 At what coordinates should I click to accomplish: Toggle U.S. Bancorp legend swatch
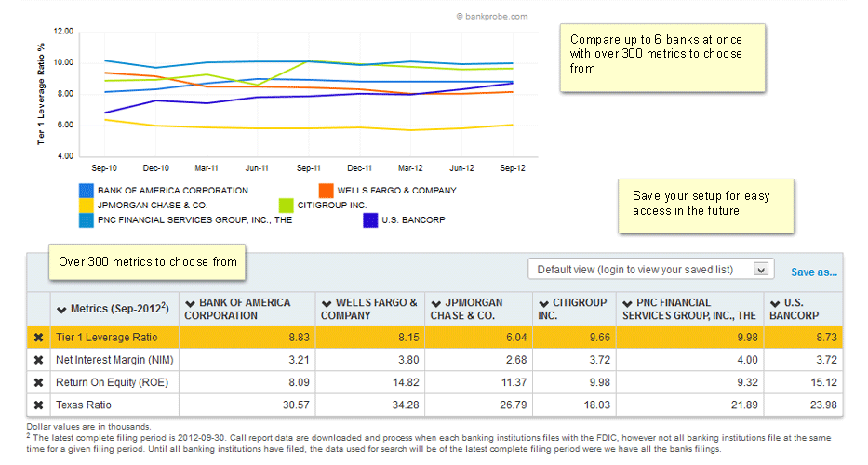tap(372, 220)
